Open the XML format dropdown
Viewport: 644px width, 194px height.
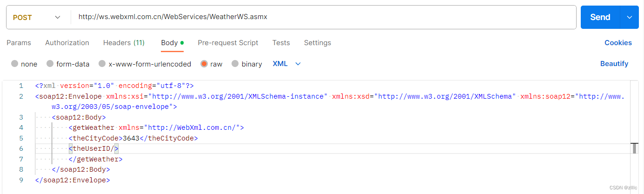[287, 64]
